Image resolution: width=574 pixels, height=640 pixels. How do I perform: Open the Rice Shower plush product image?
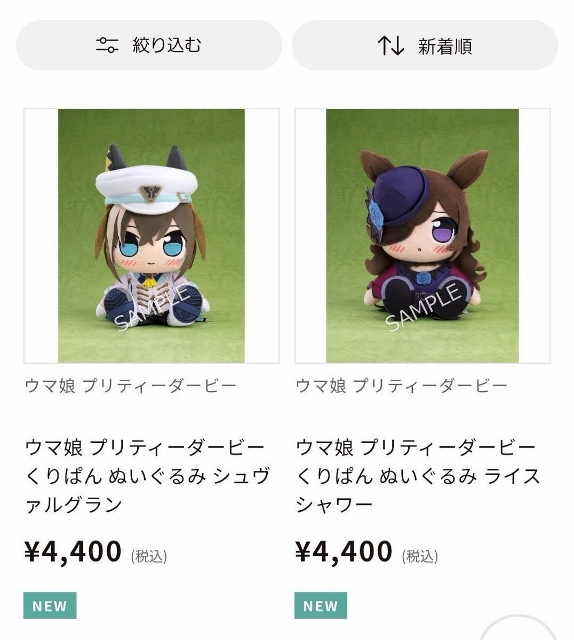[423, 236]
